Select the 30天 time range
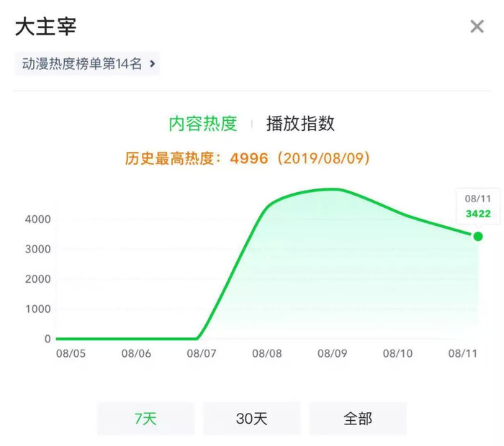This screenshot has height=446, width=504. coord(251,419)
